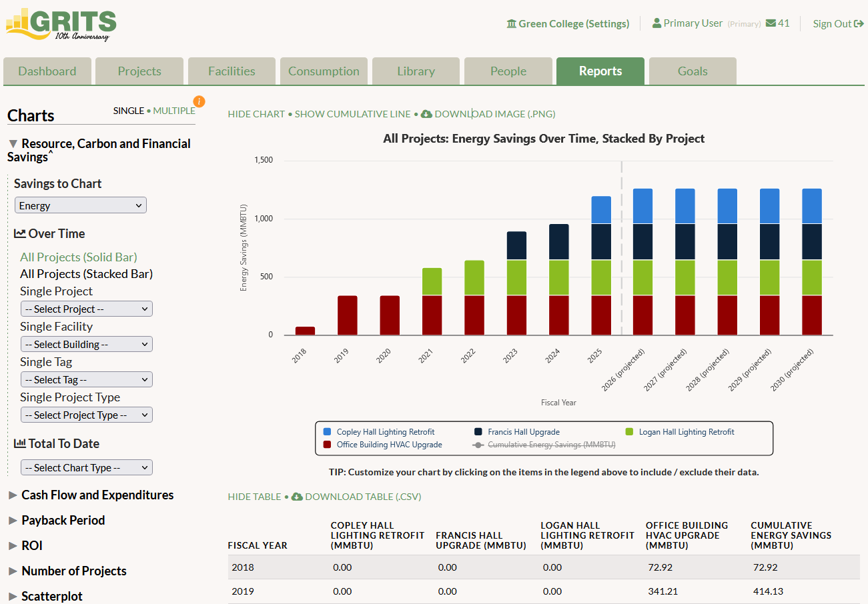This screenshot has height=604, width=868.
Task: Click the green Logan Hall legend swatch
Action: click(x=629, y=432)
